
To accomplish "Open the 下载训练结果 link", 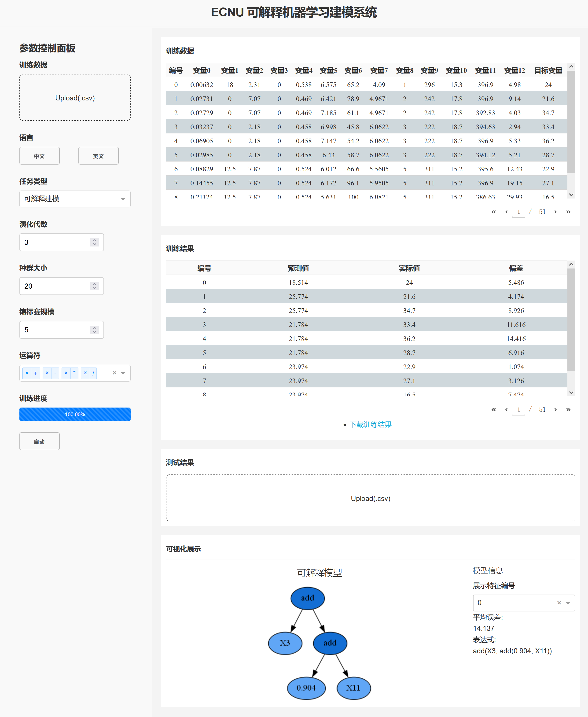I will 370,424.
